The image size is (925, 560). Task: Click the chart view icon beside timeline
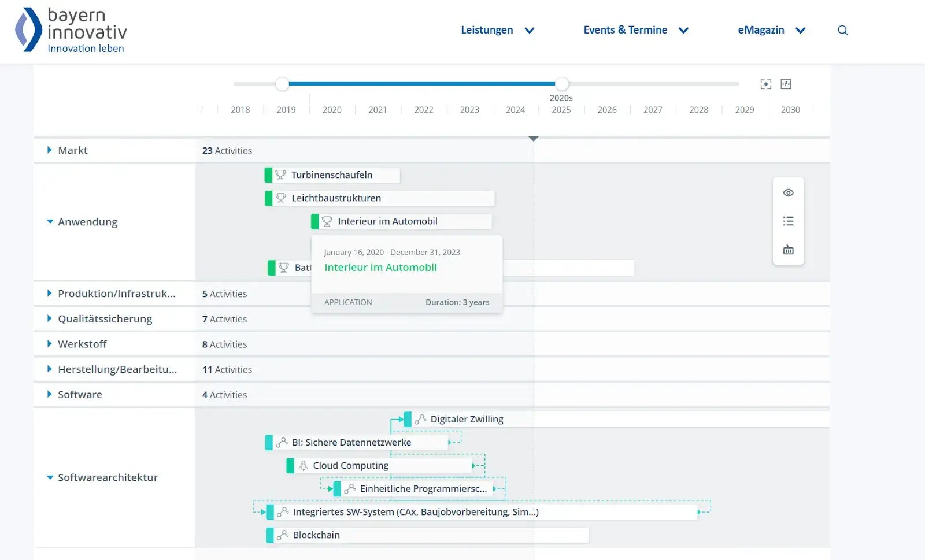point(786,84)
